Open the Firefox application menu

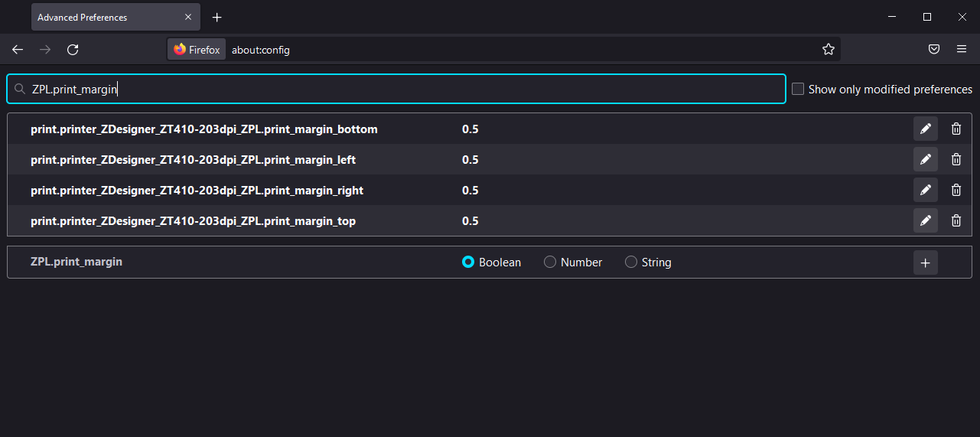pyautogui.click(x=962, y=50)
